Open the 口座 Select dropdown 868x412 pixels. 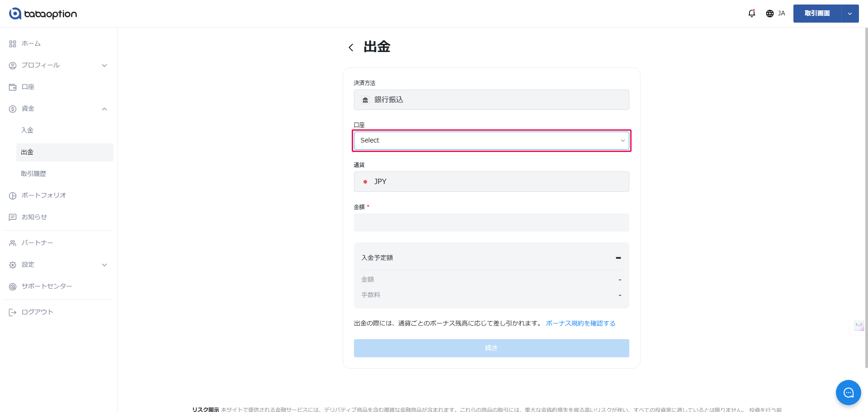491,141
